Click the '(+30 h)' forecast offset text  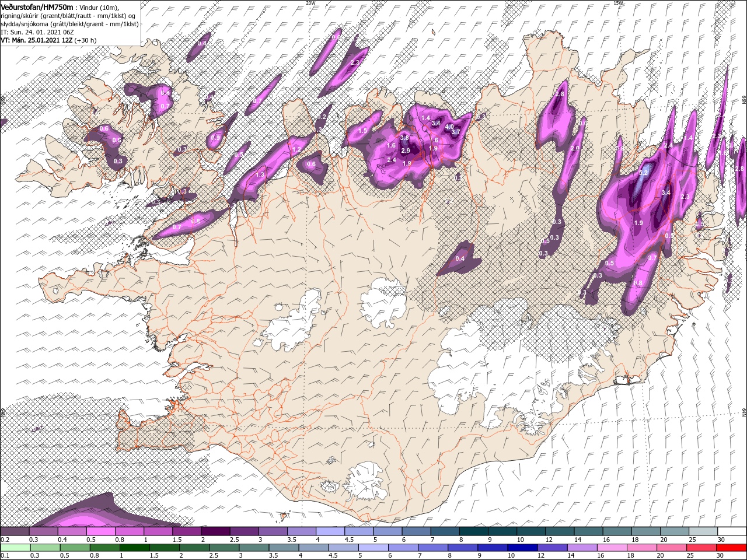[86, 40]
